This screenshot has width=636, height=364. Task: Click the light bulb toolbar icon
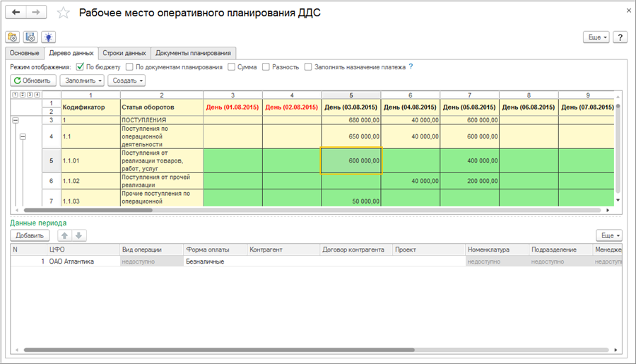[x=48, y=37]
